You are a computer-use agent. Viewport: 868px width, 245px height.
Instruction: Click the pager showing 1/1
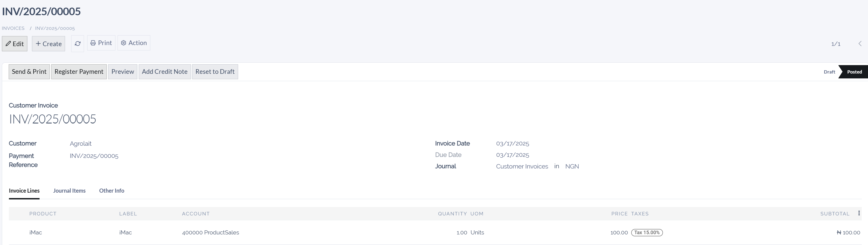[836, 43]
